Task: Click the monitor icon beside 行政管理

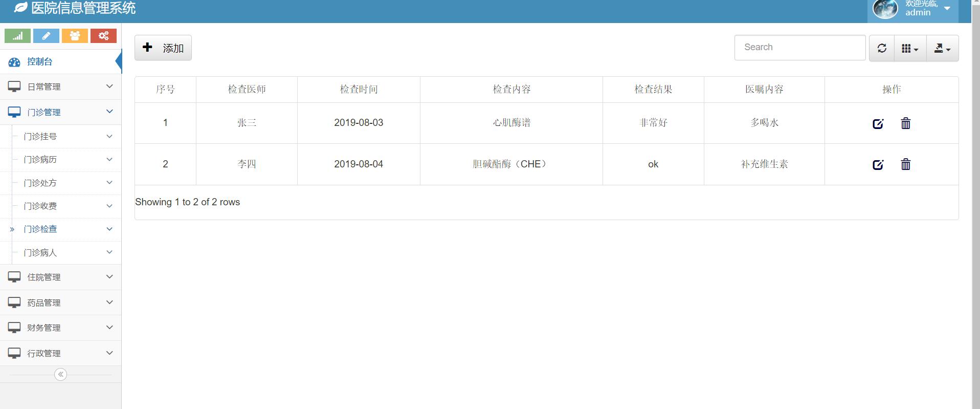Action: 14,353
